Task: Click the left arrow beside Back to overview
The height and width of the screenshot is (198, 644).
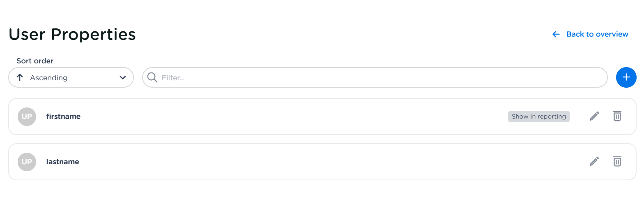Action: pos(556,34)
